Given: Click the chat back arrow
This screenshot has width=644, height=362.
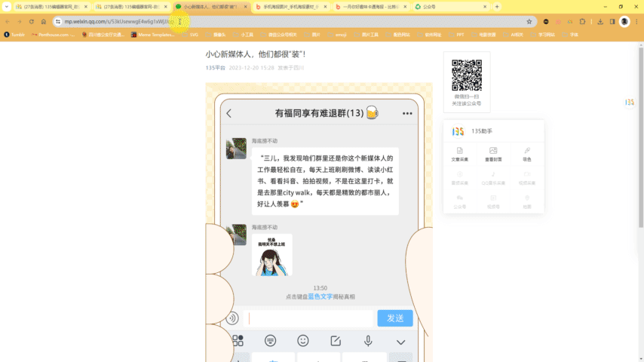Looking at the screenshot, I should [x=229, y=113].
